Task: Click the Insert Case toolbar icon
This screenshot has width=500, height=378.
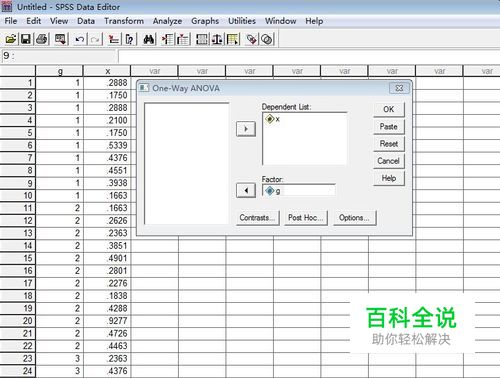Action: point(168,39)
